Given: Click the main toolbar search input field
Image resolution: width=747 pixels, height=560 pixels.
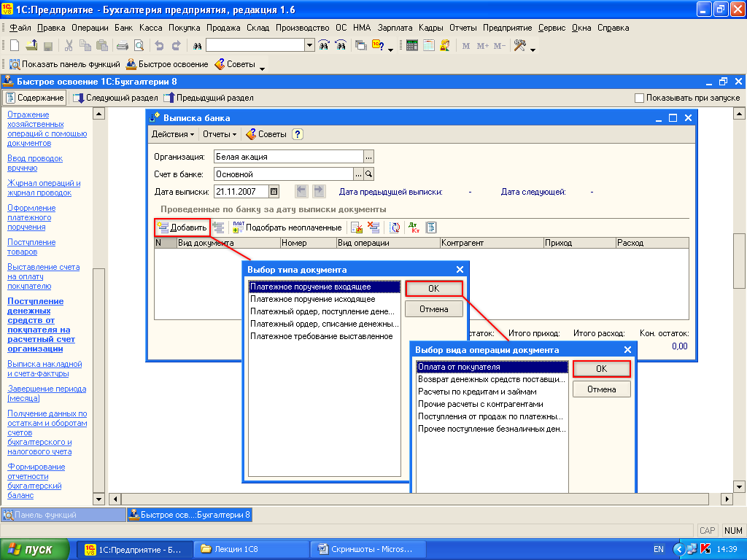Looking at the screenshot, I should tap(255, 46).
